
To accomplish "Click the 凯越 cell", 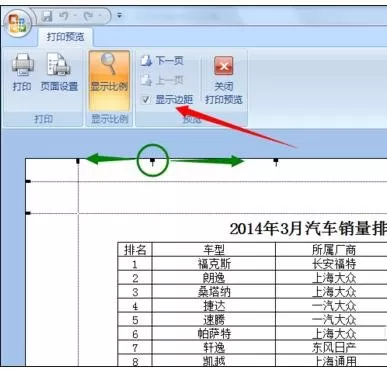I will [214, 361].
